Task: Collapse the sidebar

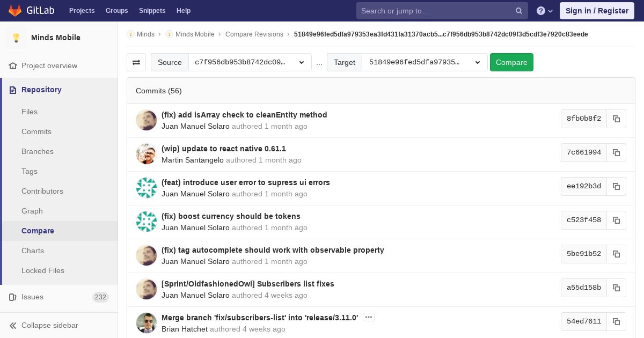Action: click(x=49, y=325)
